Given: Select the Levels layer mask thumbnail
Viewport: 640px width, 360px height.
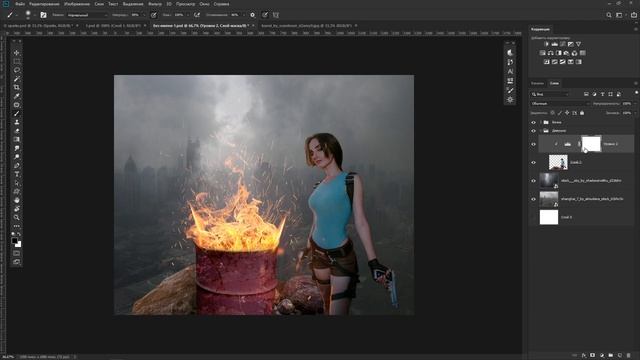Looking at the screenshot, I should 591,144.
